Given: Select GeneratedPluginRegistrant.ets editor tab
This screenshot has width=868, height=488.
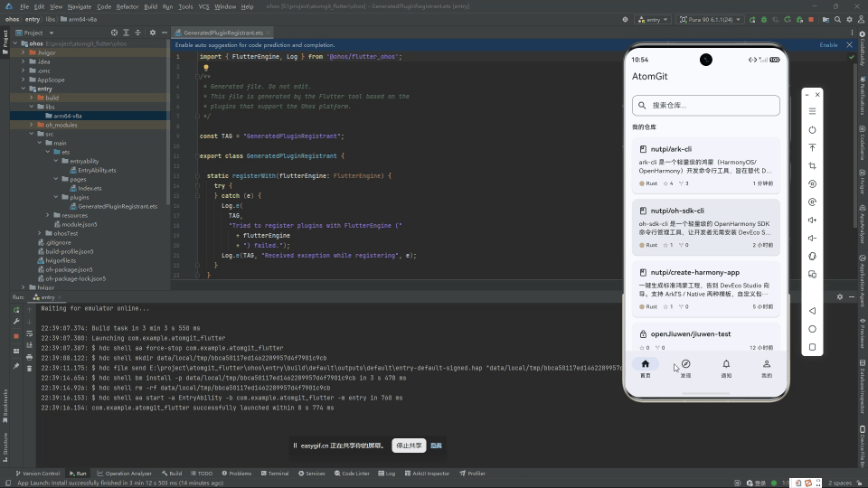Looking at the screenshot, I should click(x=222, y=33).
